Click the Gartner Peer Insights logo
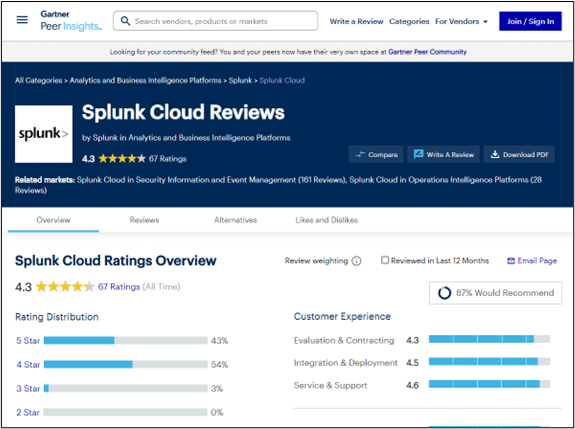Viewport: 575px width, 429px height. click(x=71, y=21)
